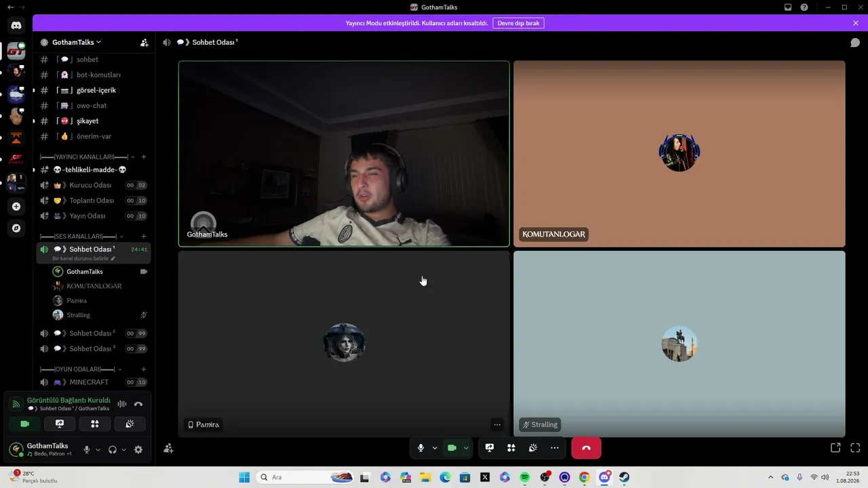Open Discord direct messages home
This screenshot has width=868, height=488.
pyautogui.click(x=16, y=25)
